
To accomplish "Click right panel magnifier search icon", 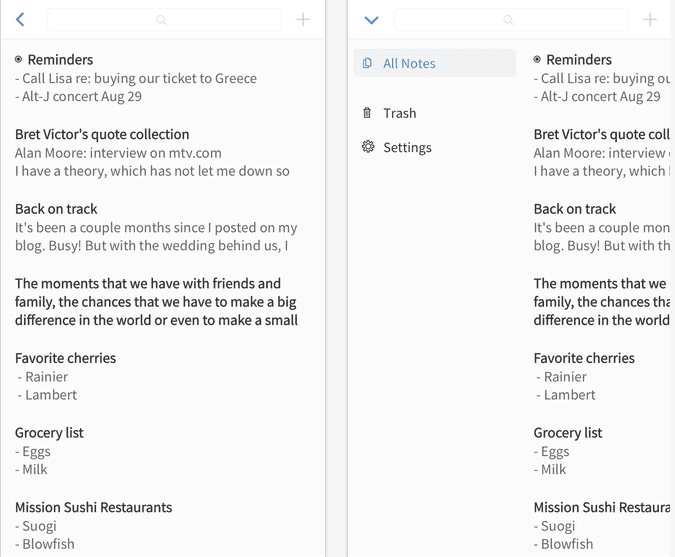I will pyautogui.click(x=508, y=20).
